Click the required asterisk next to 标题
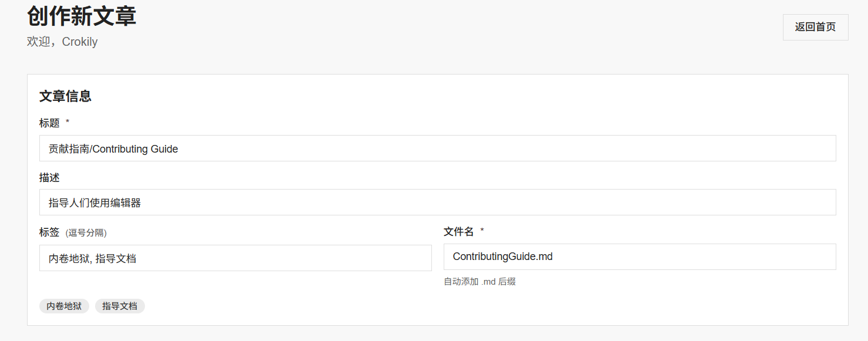Image resolution: width=868 pixels, height=341 pixels. pos(67,122)
